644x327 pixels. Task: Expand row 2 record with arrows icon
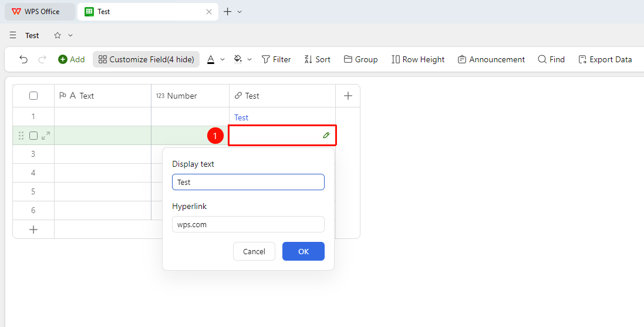tap(46, 136)
